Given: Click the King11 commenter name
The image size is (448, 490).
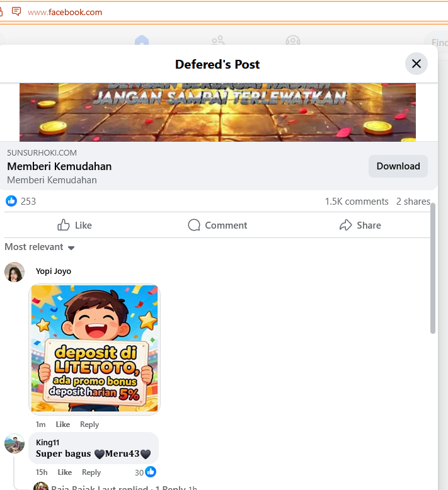Looking at the screenshot, I should click(47, 442).
